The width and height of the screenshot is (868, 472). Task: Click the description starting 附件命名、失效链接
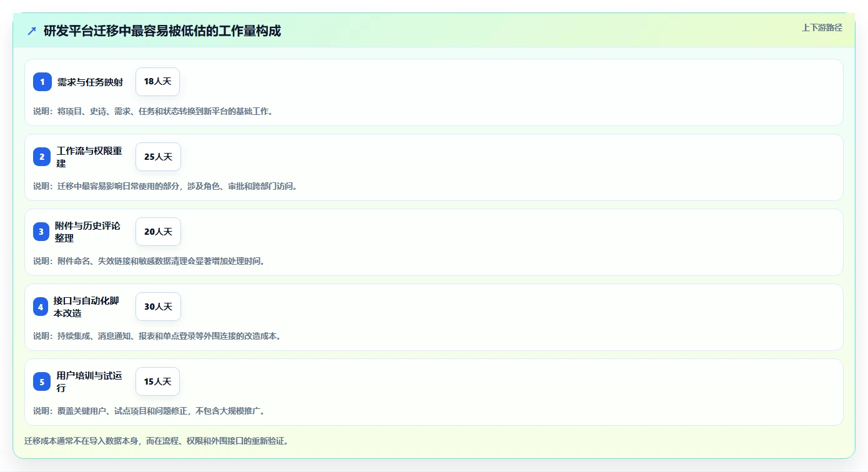[x=149, y=261]
